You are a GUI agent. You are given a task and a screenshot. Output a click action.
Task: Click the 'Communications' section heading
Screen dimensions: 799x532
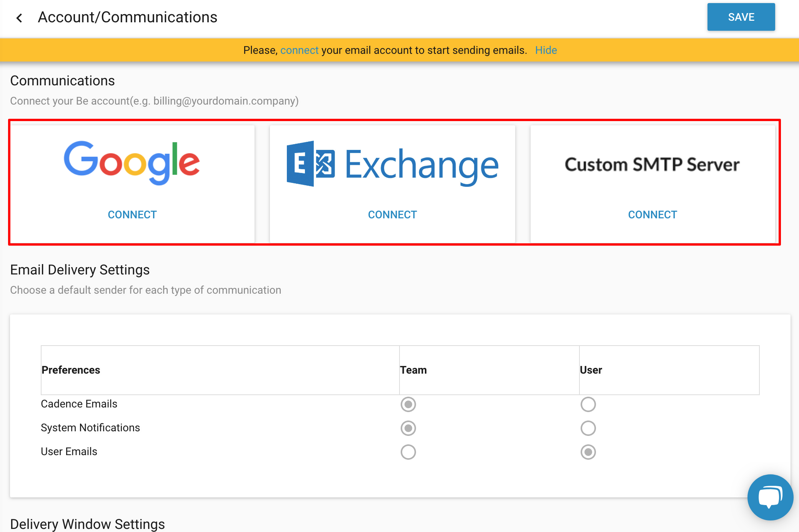(x=63, y=81)
